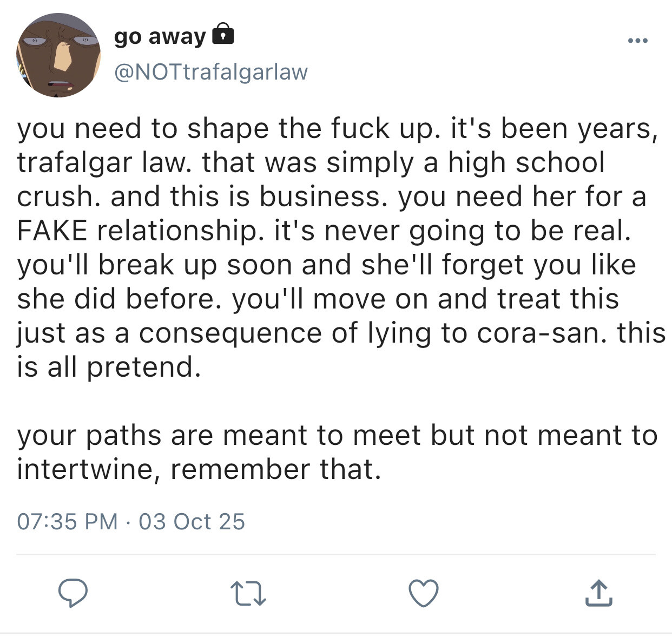Like the tweet with the heart icon
This screenshot has height=643, width=672.
click(x=423, y=593)
